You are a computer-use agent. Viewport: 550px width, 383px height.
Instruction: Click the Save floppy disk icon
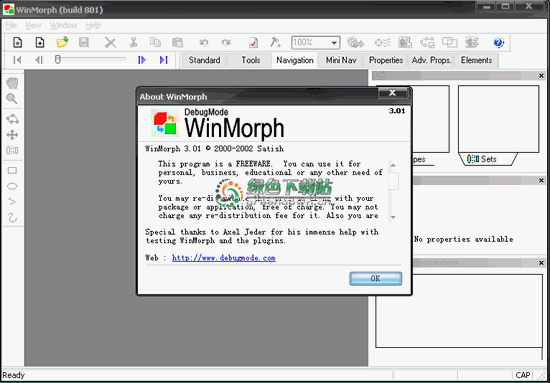click(84, 42)
